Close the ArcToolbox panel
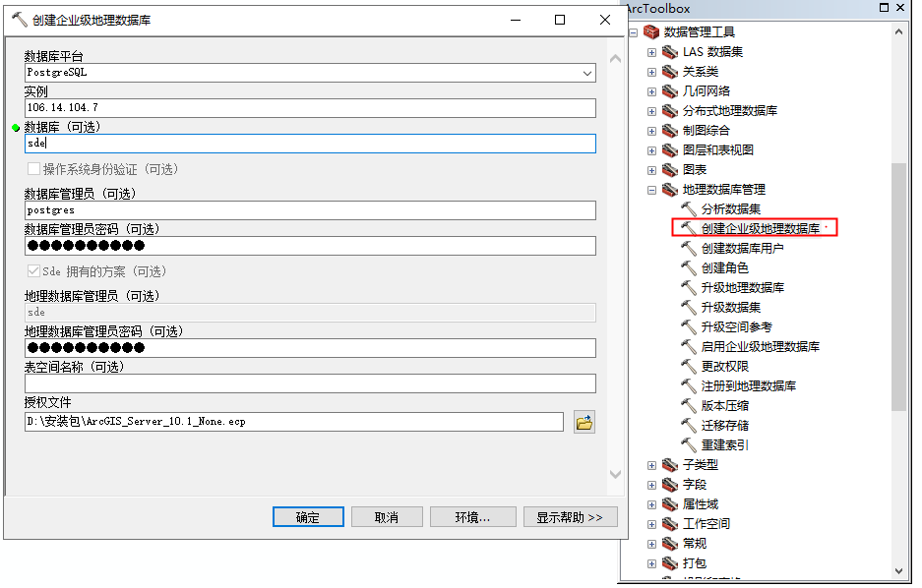This screenshot has width=922, height=588. [x=900, y=8]
